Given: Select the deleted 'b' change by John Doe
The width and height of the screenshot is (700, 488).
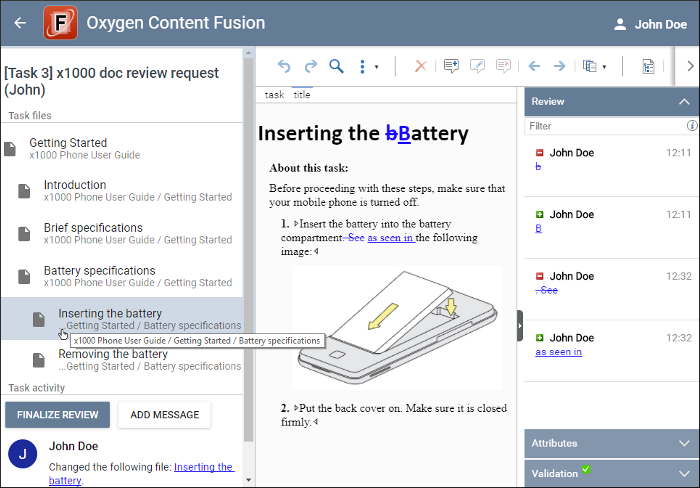Looking at the screenshot, I should click(x=612, y=166).
